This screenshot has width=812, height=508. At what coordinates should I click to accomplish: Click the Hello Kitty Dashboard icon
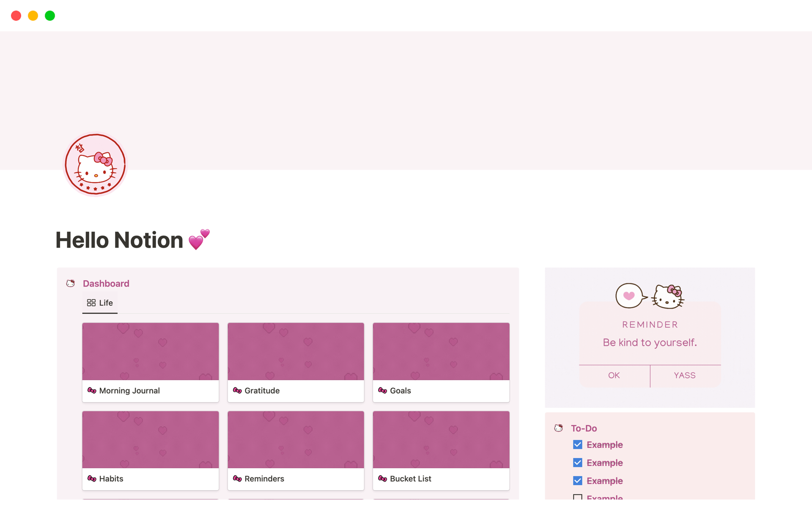point(70,283)
